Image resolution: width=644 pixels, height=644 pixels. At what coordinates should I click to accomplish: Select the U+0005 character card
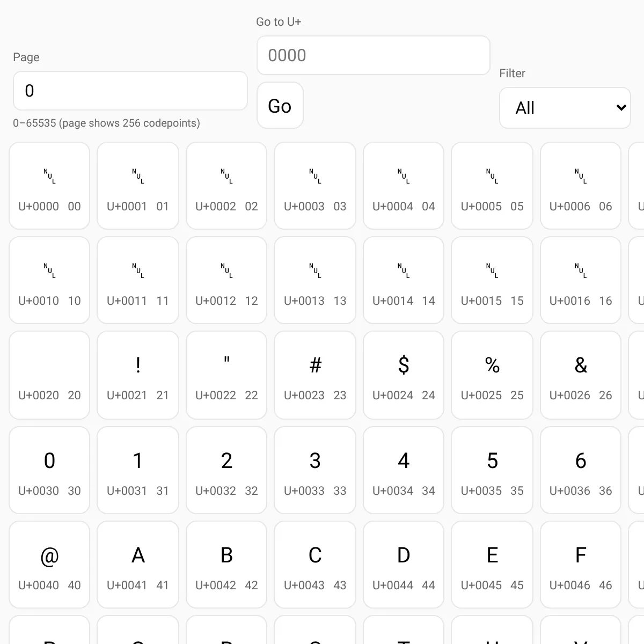[492, 186]
